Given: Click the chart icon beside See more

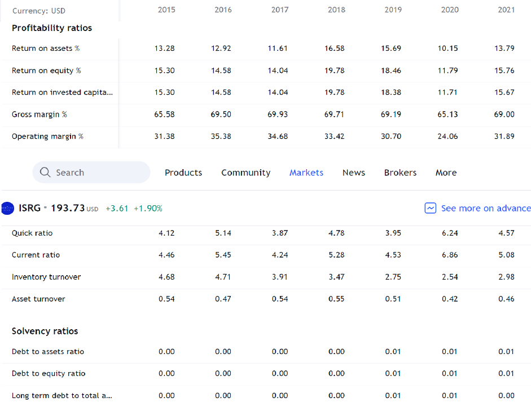Looking at the screenshot, I should pyautogui.click(x=430, y=208).
